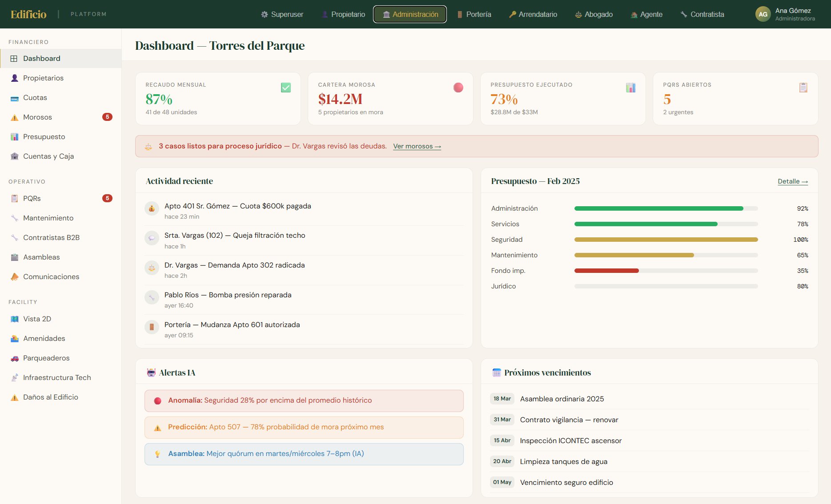Open the Predicción Apto 507 alert

pos(304,428)
